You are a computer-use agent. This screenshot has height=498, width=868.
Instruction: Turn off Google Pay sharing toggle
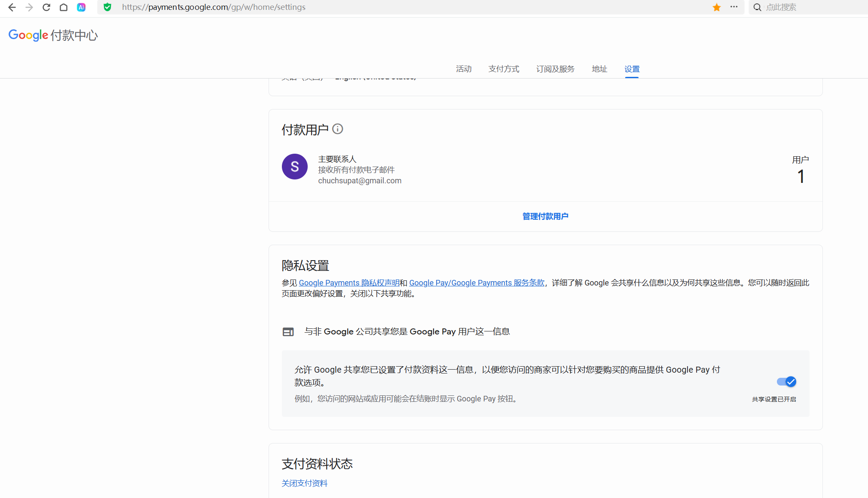[786, 382]
